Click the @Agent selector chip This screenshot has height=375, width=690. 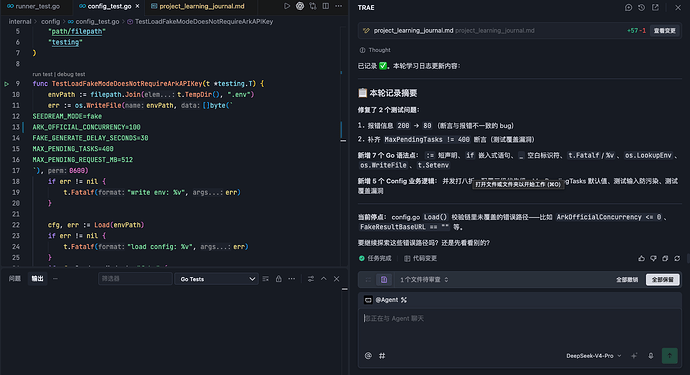(x=385, y=300)
